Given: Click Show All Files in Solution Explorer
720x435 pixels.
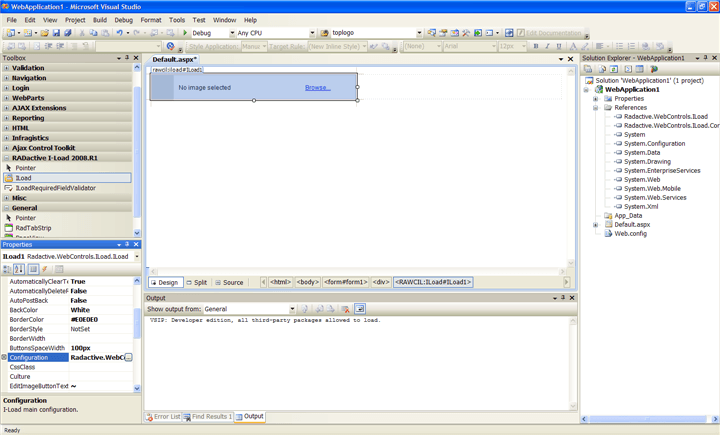Looking at the screenshot, I should click(602, 69).
